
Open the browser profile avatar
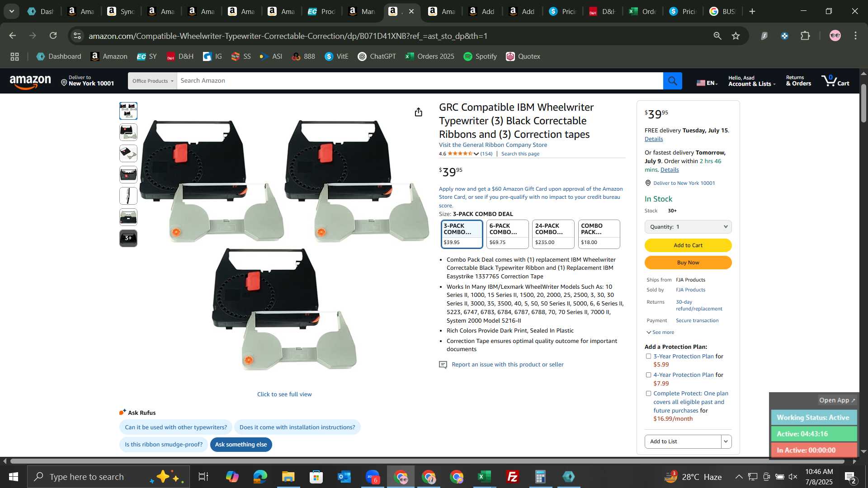pyautogui.click(x=835, y=36)
